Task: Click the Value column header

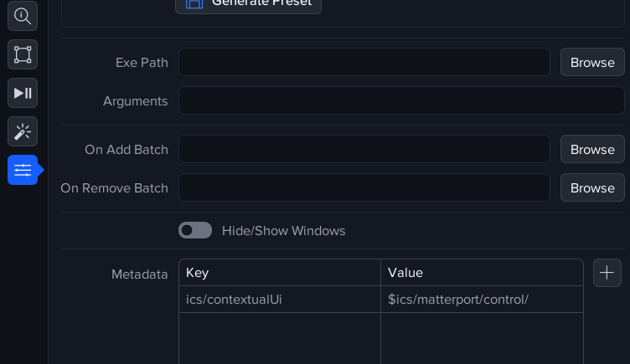Action: [x=482, y=273]
